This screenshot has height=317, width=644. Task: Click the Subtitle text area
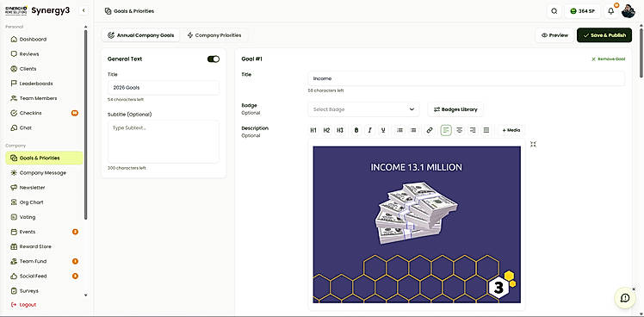(x=164, y=141)
